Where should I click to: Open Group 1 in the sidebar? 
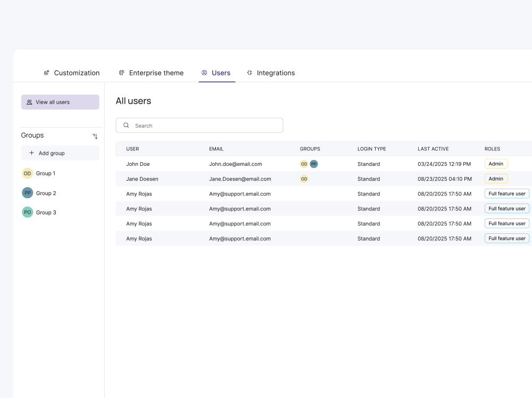(x=39, y=173)
